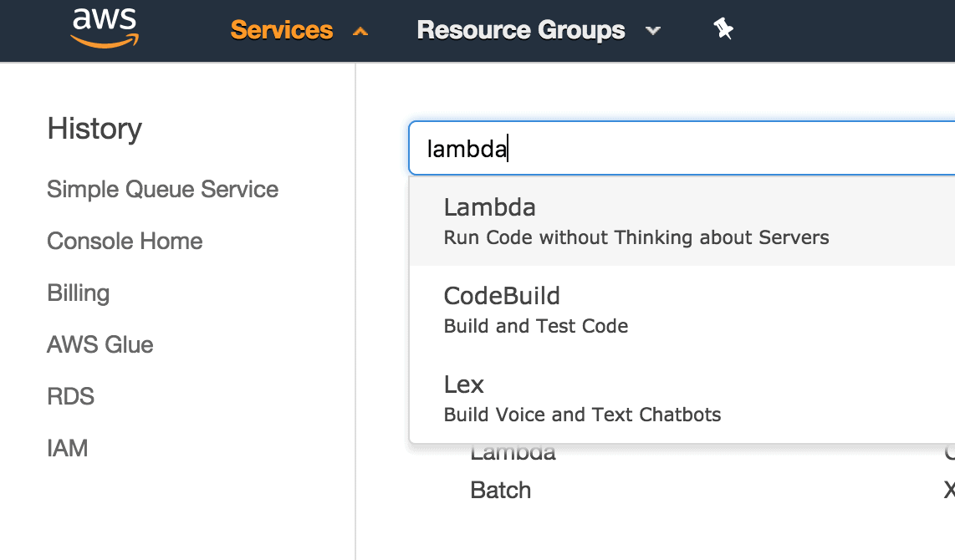Image resolution: width=955 pixels, height=560 pixels.
Task: Open the Resource Groups menu
Action: [x=521, y=30]
